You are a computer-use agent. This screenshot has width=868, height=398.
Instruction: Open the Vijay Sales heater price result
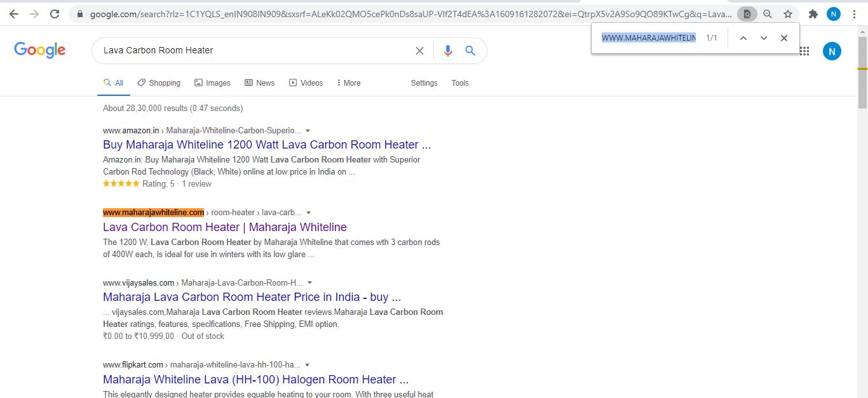coord(252,297)
